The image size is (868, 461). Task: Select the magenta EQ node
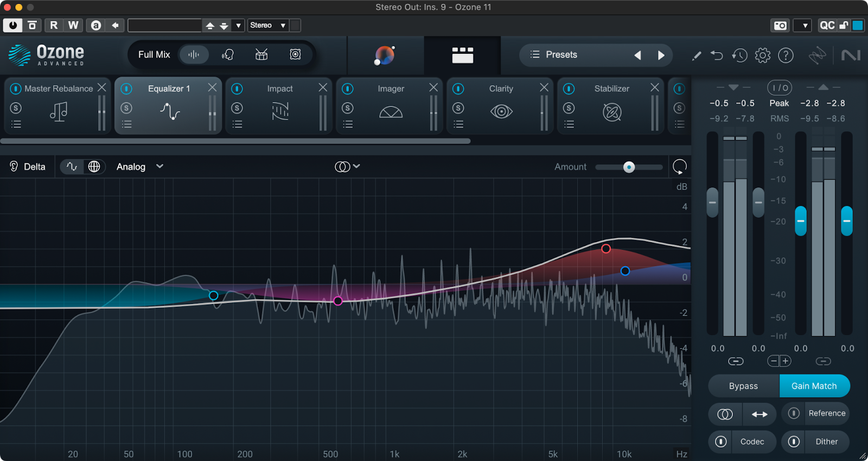pyautogui.click(x=338, y=301)
